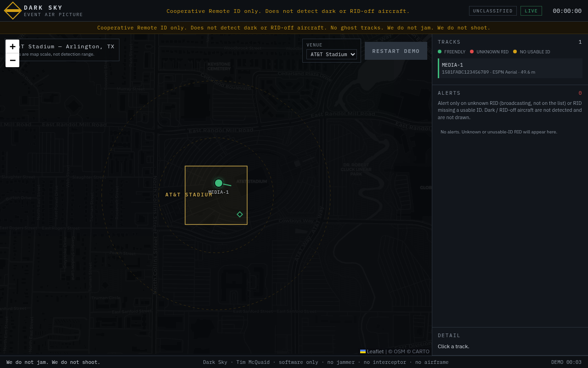This screenshot has width=588, height=368.
Task: Zoom in on the map
Action: [x=12, y=46]
